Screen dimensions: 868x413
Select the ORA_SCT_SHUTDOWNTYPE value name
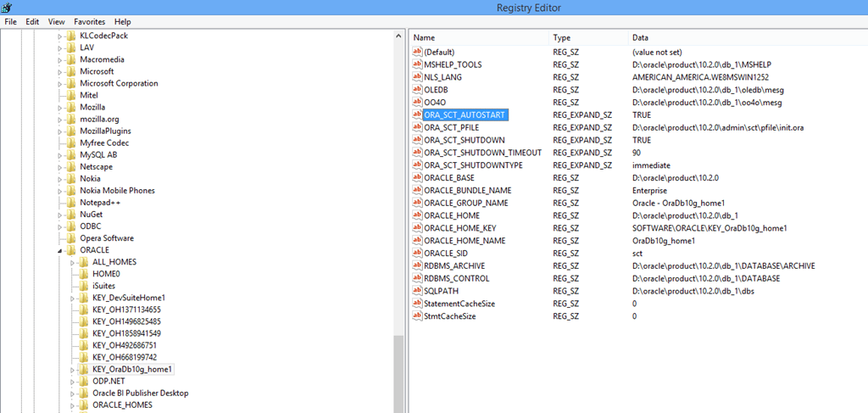tap(473, 165)
